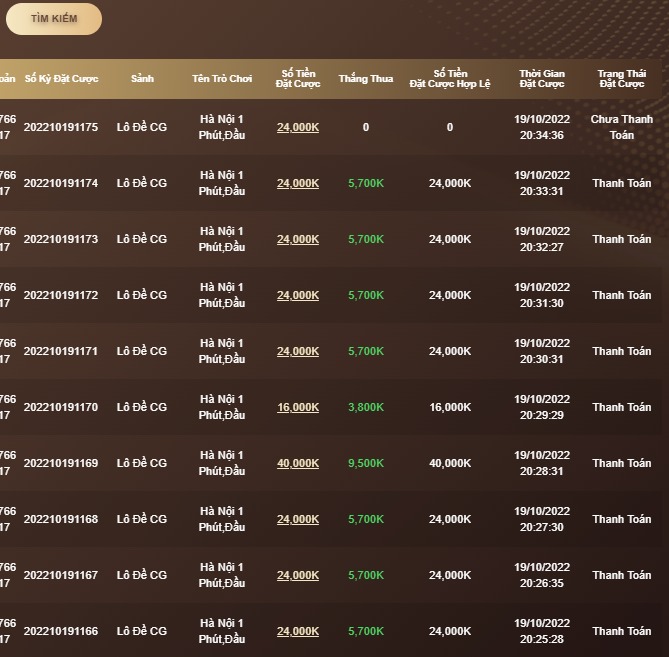
Task: Click the Số Kỳ Đặt Cược column header
Action: coord(61,79)
